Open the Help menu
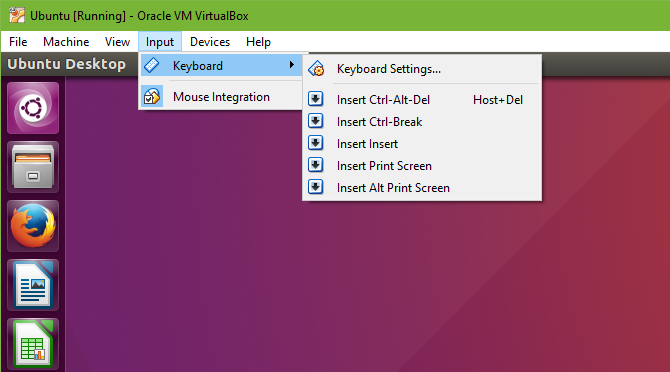 pyautogui.click(x=258, y=42)
